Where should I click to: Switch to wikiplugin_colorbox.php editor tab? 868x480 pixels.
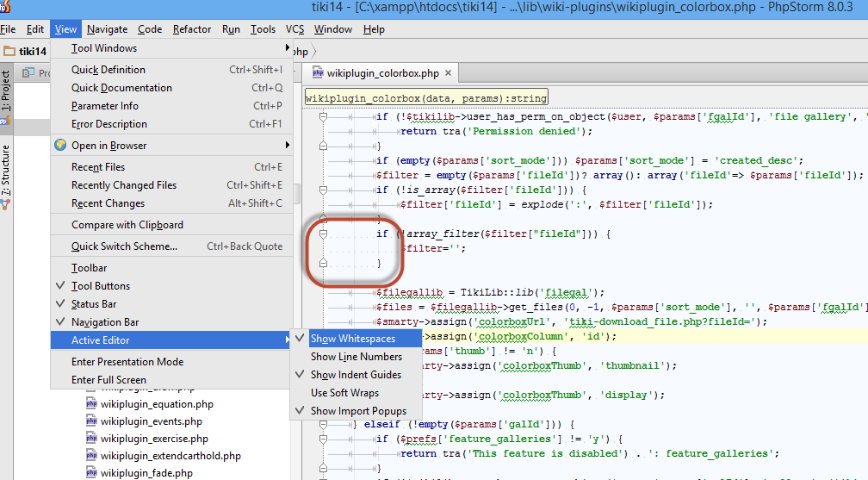point(382,73)
